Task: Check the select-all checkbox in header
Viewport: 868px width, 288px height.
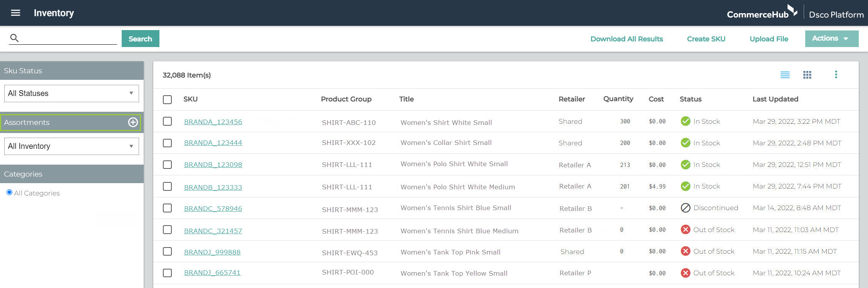Action: point(167,99)
